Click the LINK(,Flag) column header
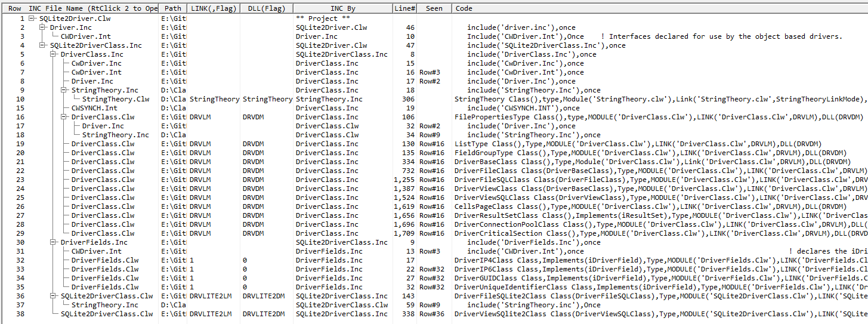 (x=213, y=8)
